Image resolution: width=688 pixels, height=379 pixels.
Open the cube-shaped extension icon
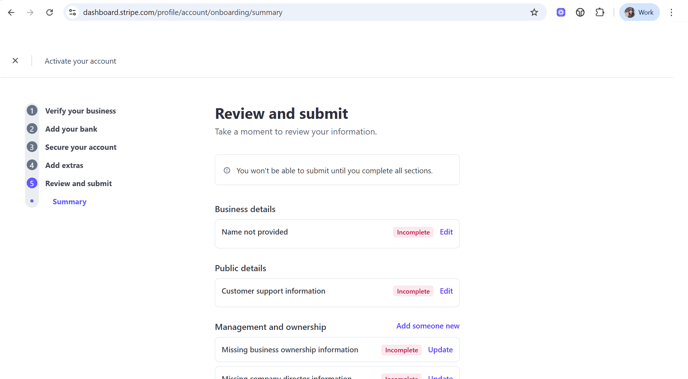[580, 12]
